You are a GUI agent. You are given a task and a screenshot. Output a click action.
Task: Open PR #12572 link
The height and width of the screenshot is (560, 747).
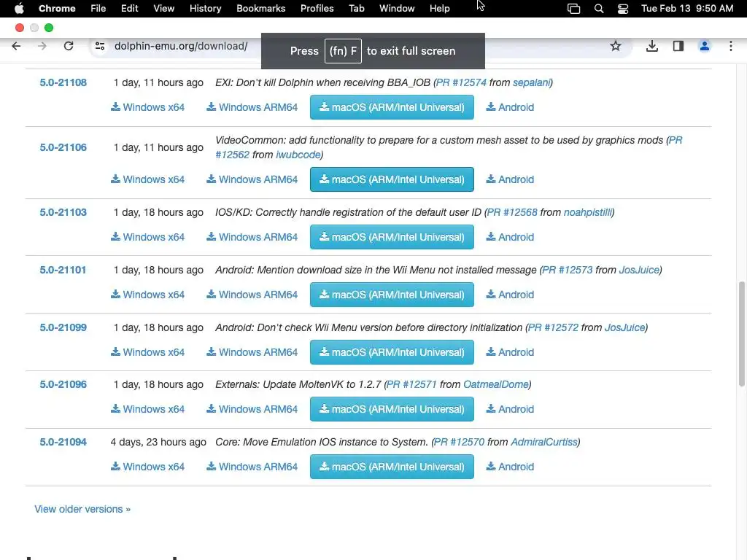pyautogui.click(x=553, y=327)
